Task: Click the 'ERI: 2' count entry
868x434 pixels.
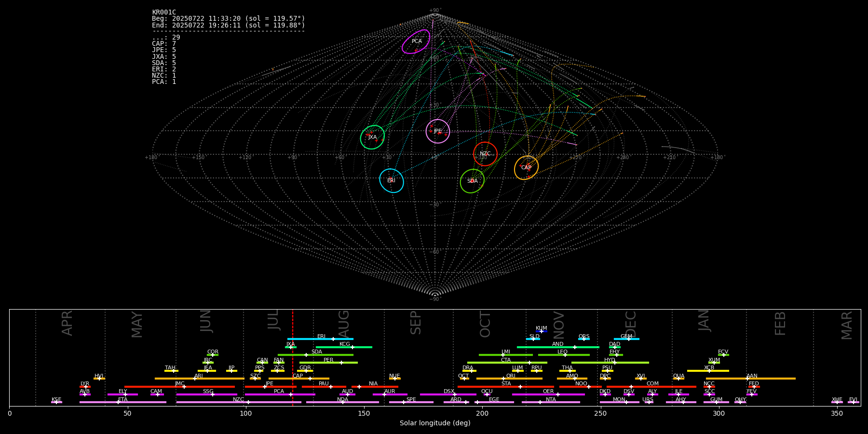Action: [x=164, y=69]
